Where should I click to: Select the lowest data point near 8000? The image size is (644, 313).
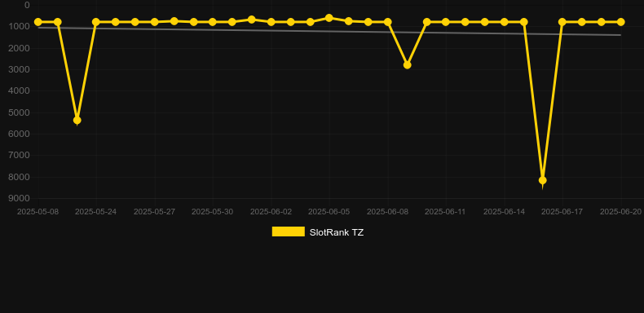(543, 180)
